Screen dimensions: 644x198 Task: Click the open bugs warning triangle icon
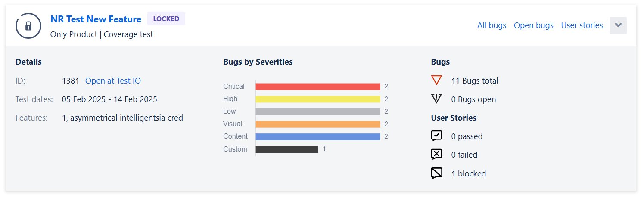click(x=436, y=99)
